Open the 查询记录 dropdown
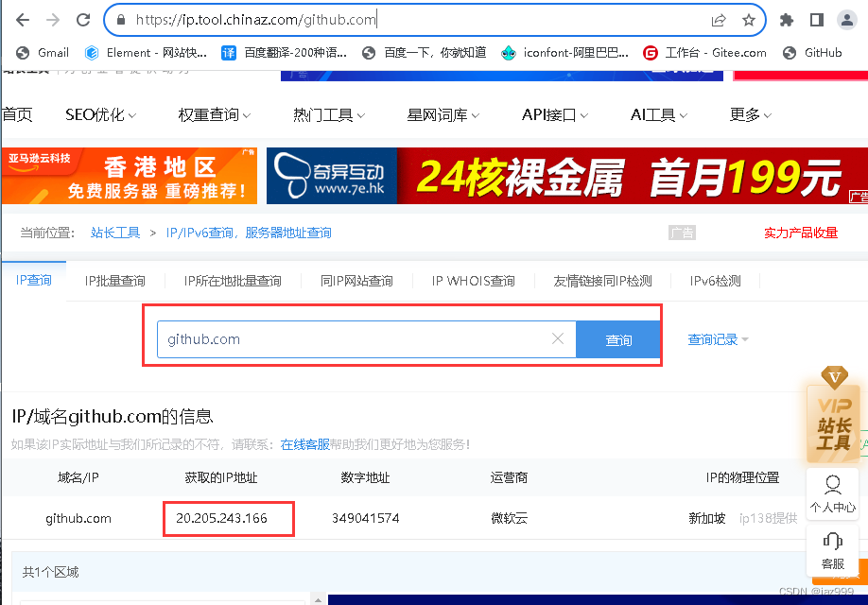The height and width of the screenshot is (605, 868). (718, 339)
